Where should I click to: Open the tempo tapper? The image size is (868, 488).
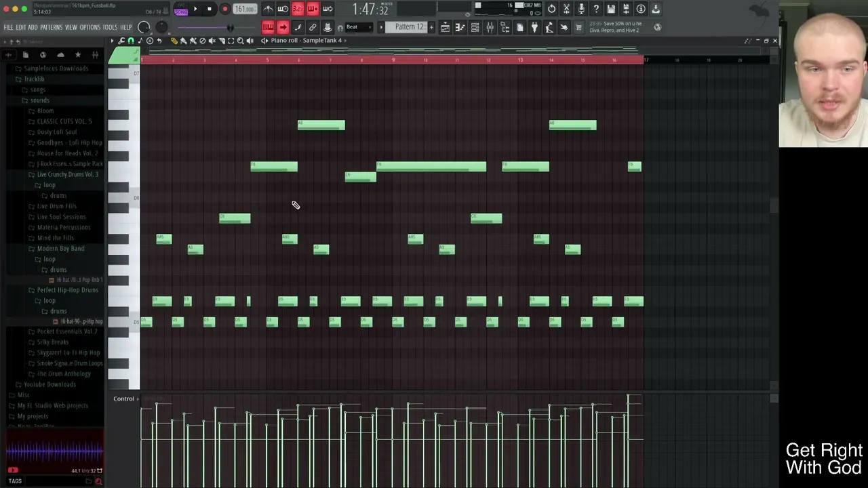tap(549, 27)
